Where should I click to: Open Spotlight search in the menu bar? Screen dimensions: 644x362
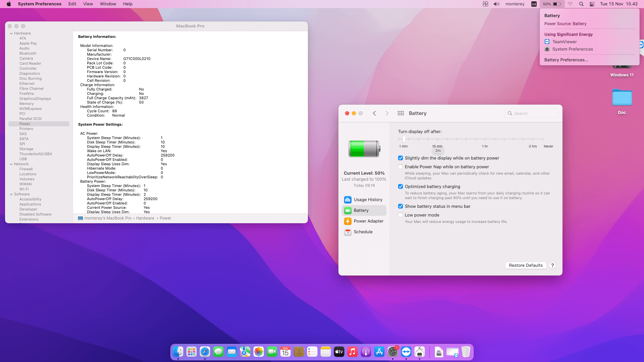pyautogui.click(x=581, y=4)
